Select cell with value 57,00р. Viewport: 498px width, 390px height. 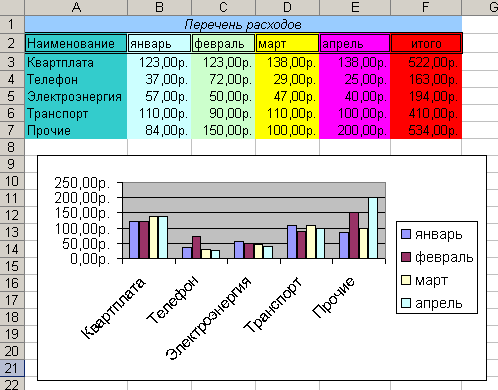[x=159, y=96]
